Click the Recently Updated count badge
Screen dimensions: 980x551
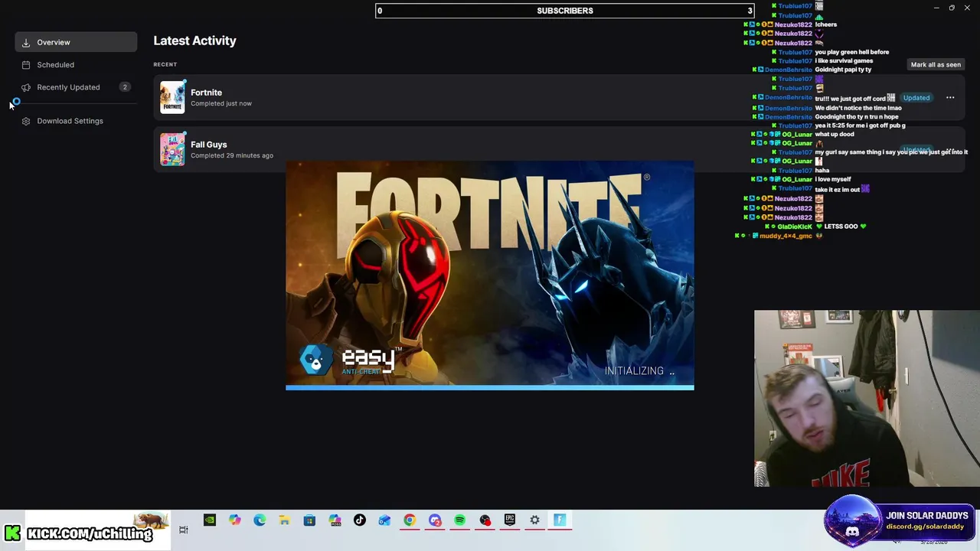[x=125, y=87]
